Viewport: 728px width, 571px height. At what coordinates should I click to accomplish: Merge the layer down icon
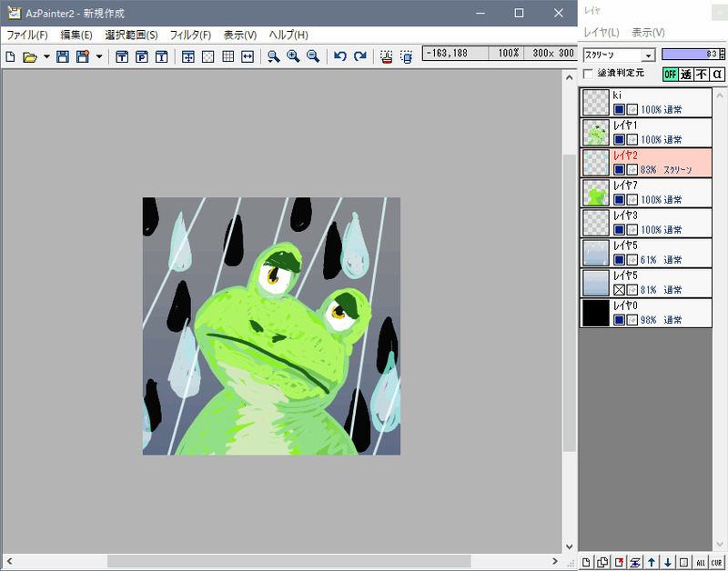tap(635, 562)
